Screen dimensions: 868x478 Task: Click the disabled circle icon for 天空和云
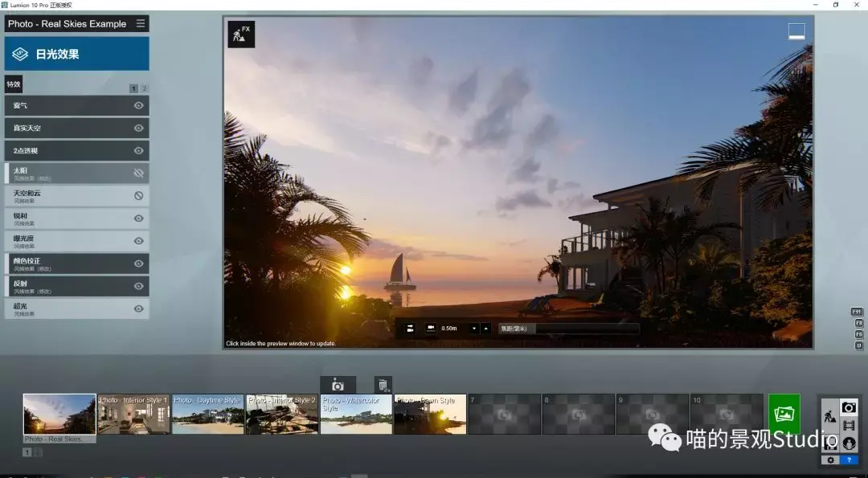click(138, 195)
